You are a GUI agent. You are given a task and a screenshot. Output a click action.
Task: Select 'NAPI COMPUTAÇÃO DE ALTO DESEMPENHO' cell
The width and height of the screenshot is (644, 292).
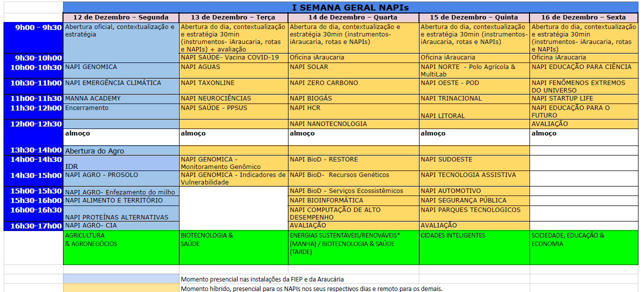353,213
